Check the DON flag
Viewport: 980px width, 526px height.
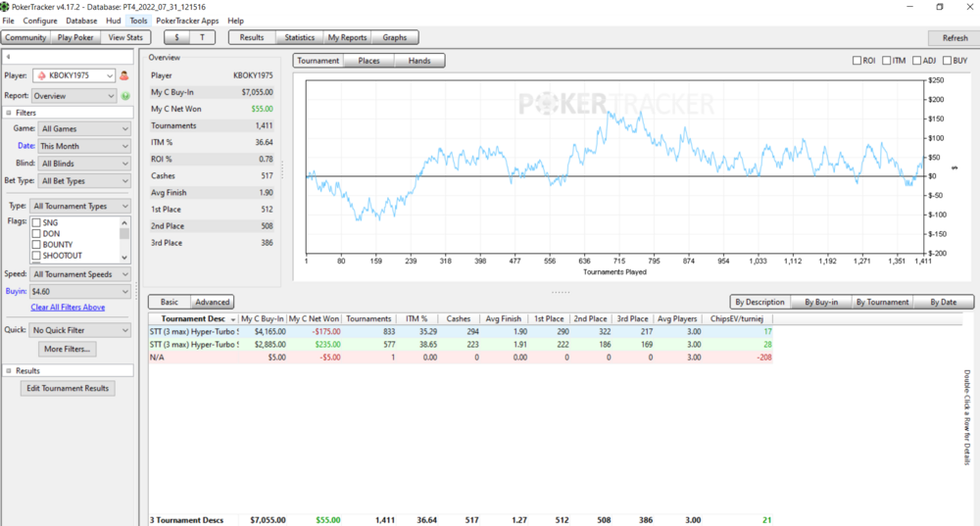click(x=36, y=234)
